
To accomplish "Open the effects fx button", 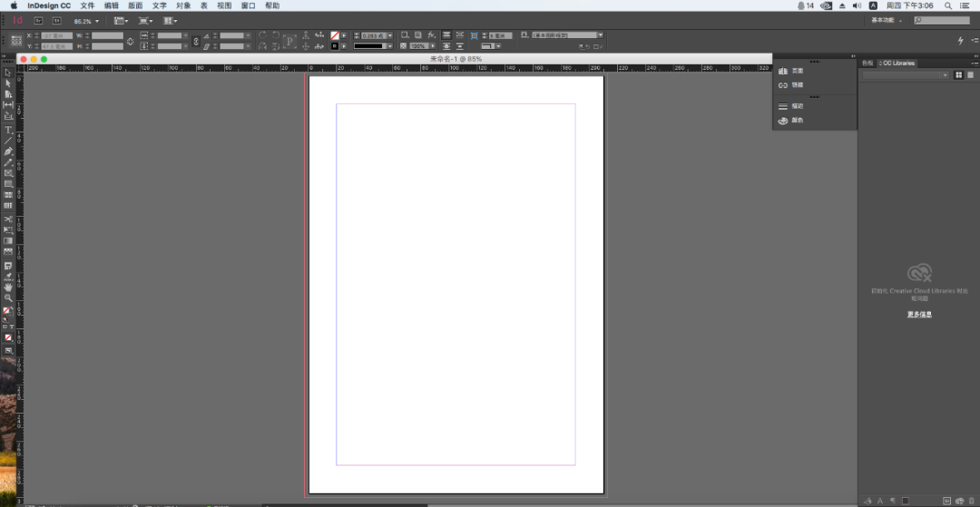I will (x=431, y=35).
